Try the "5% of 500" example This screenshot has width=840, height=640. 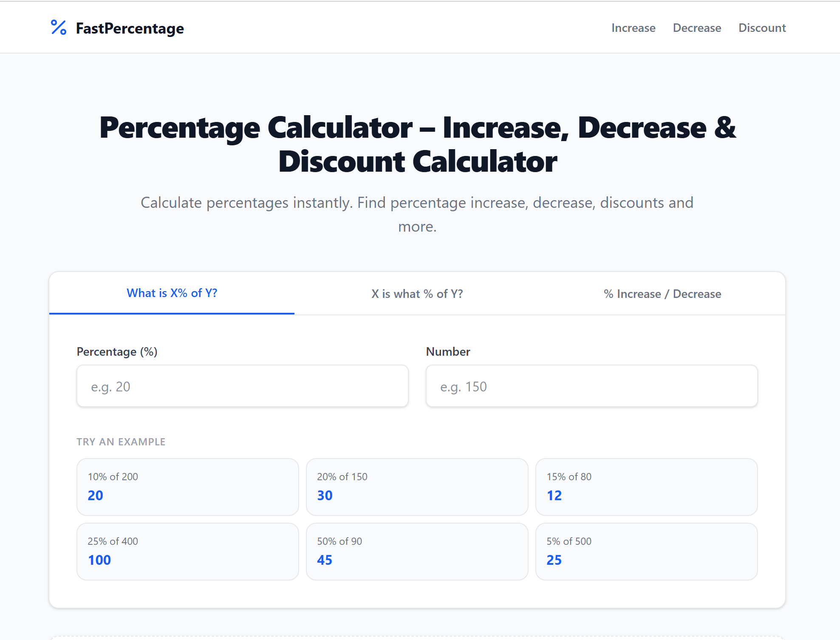(x=647, y=551)
